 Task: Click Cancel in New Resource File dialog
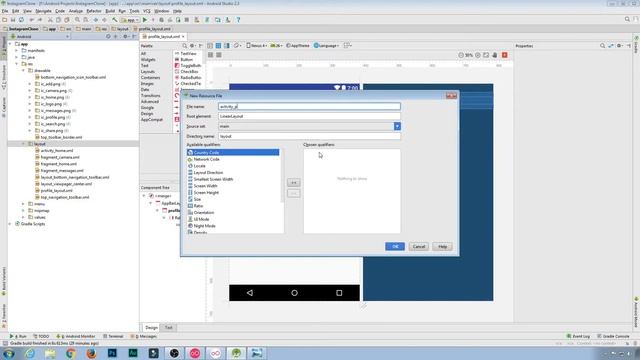click(419, 247)
